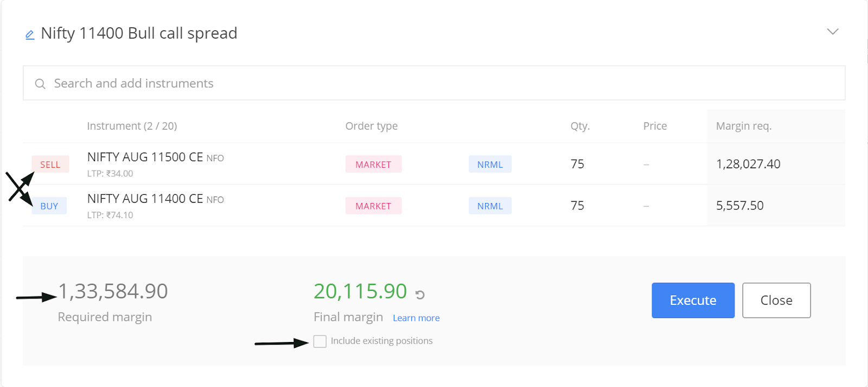Click MARKET order type for NIFTY 11400 CE
This screenshot has width=868, height=387.
373,206
